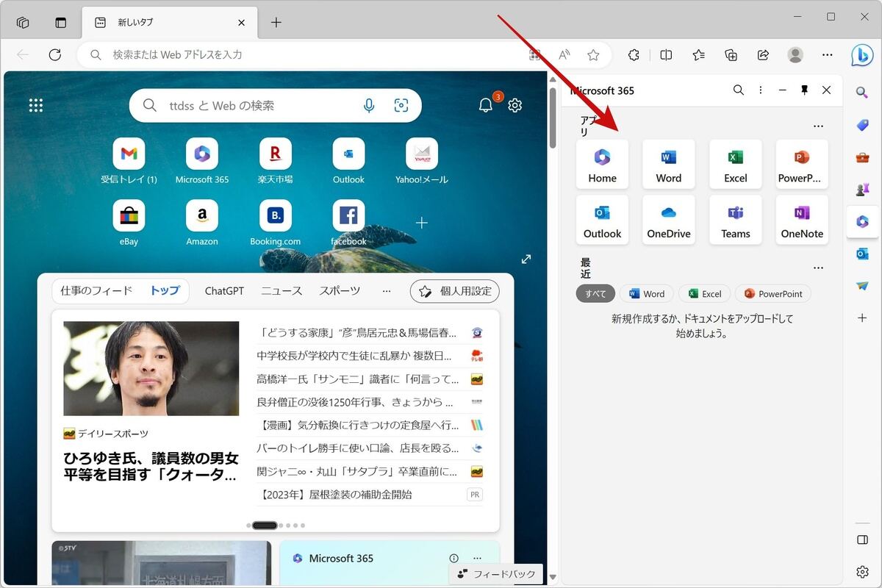Select Microsoft 365 icon in Edge sidebar
The height and width of the screenshot is (588, 882).
click(x=862, y=222)
